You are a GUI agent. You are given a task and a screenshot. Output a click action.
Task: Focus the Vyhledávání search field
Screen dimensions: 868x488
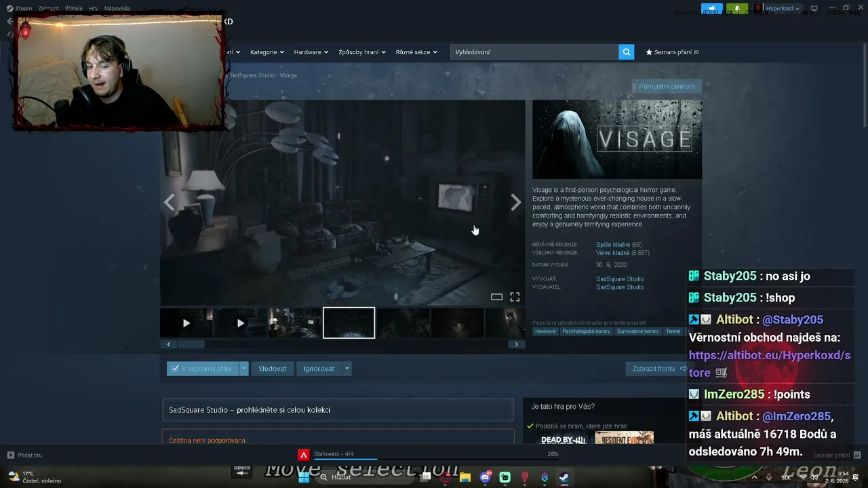tap(534, 52)
